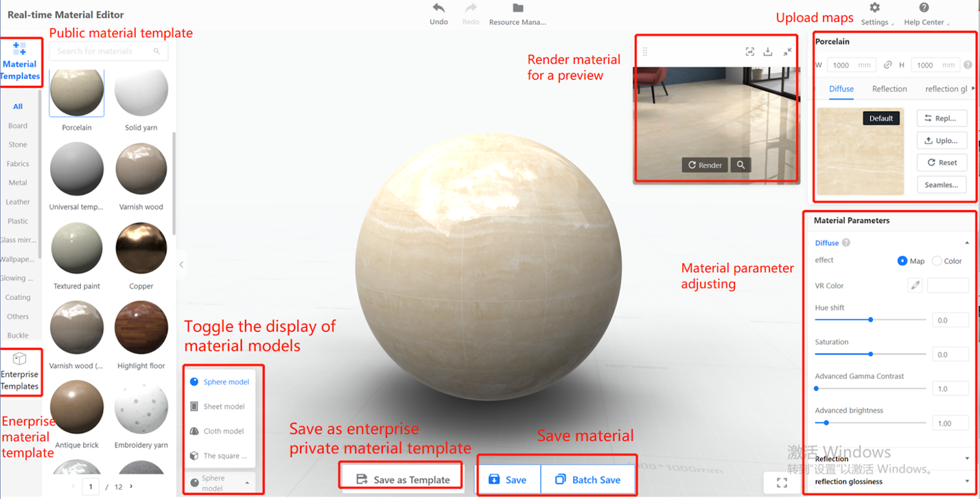Image resolution: width=980 pixels, height=499 pixels.
Task: Open the Resource Manager folder icon
Action: [518, 8]
